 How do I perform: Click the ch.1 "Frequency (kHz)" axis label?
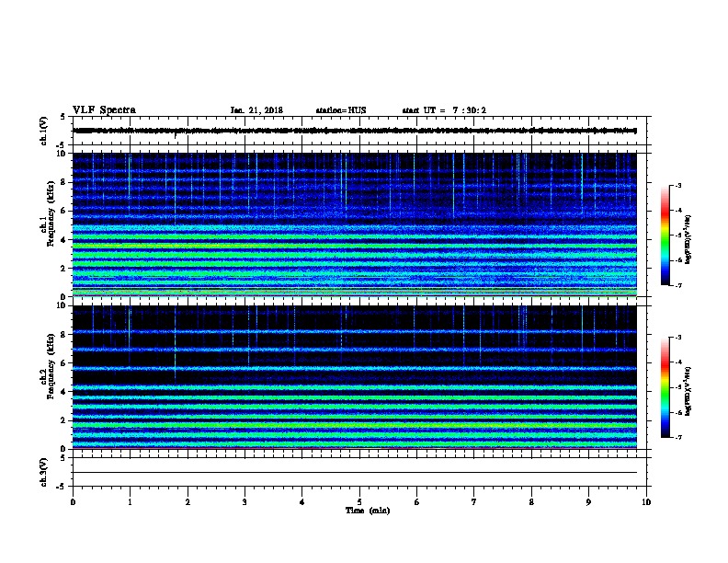pyautogui.click(x=51, y=213)
